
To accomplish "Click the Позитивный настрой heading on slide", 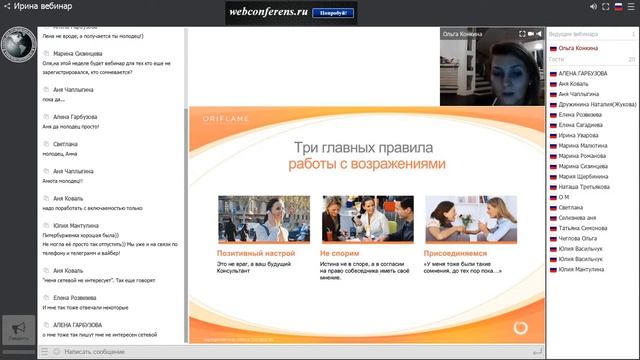I will pos(256,253).
